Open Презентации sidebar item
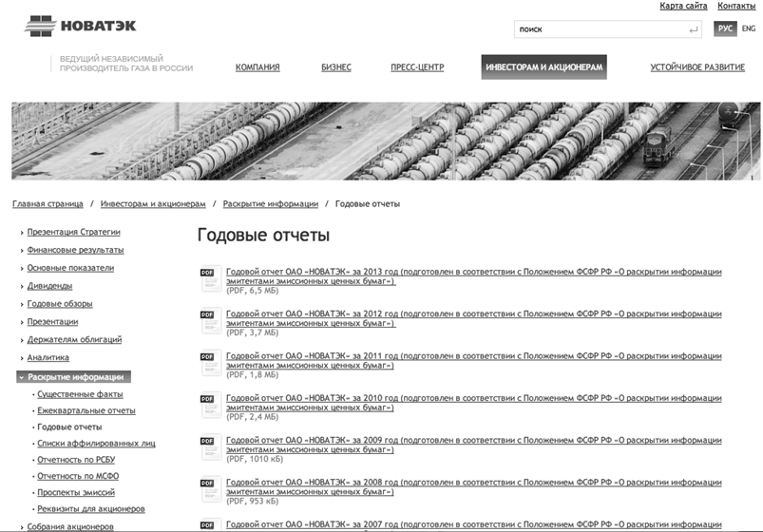763x532 pixels. [52, 322]
